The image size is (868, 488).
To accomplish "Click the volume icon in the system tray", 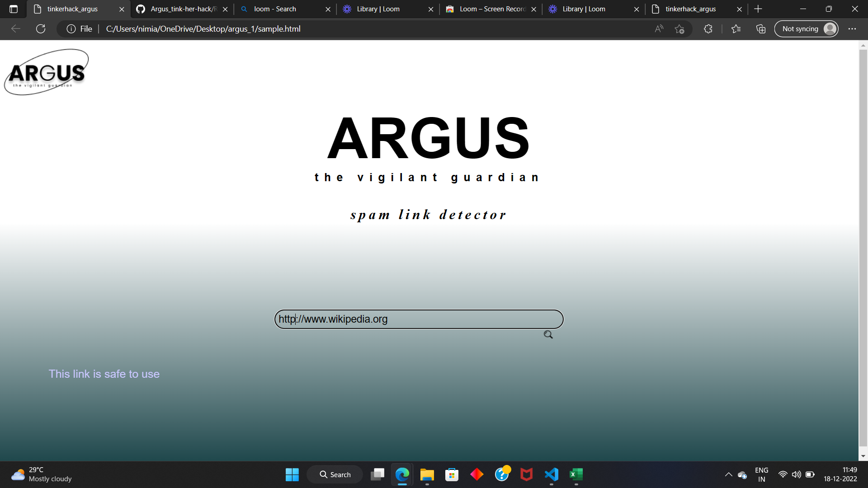I will [796, 474].
